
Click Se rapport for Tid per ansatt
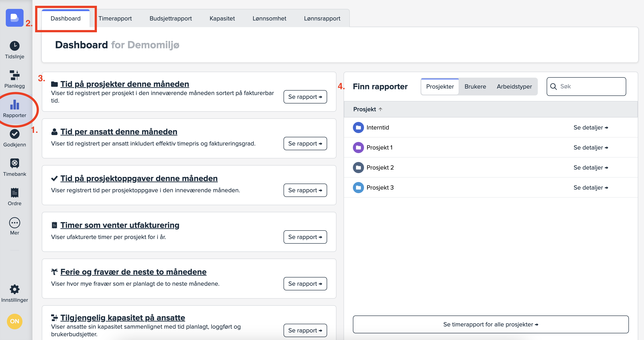coord(305,144)
